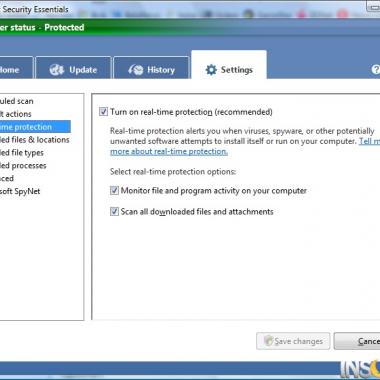
Task: Select the Settings tab
Action: (229, 65)
